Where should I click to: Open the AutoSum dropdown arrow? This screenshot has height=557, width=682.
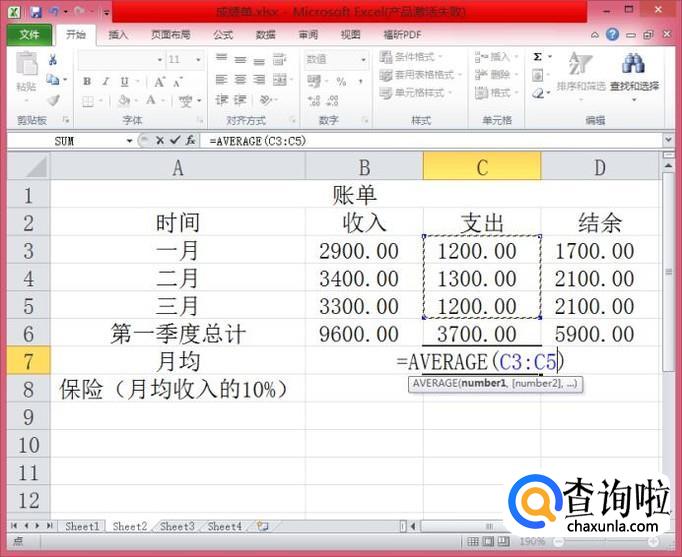click(550, 57)
